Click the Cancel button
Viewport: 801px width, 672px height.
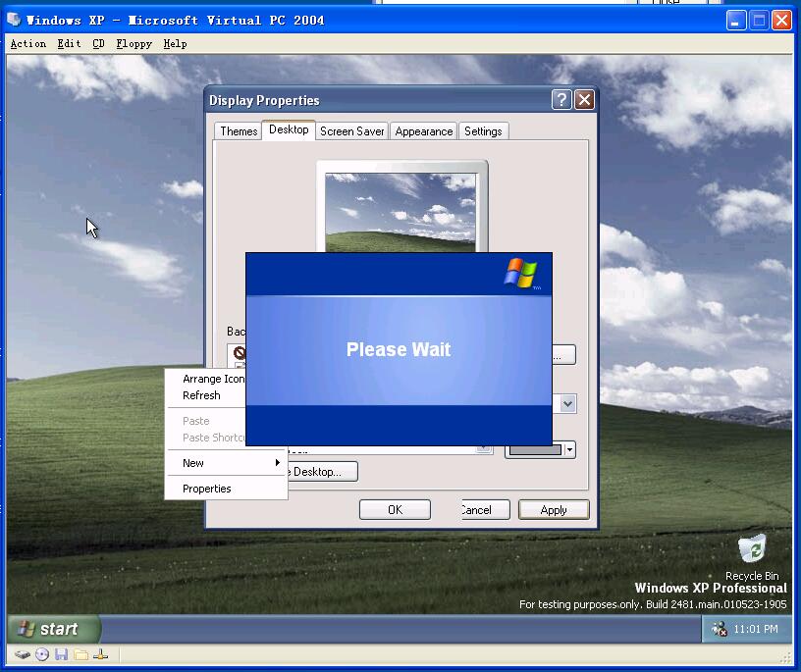(x=485, y=509)
